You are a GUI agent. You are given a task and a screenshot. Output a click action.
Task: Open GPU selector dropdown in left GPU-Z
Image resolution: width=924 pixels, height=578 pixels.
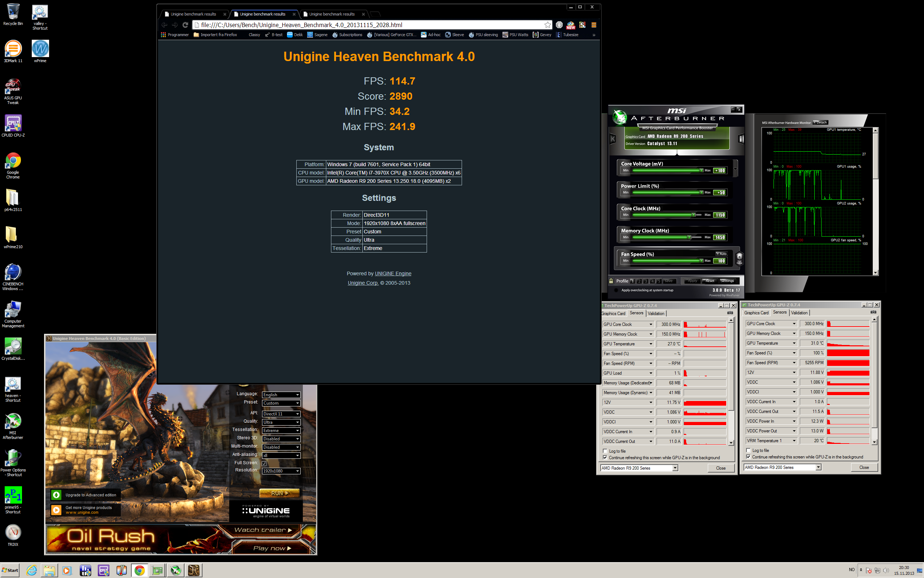(x=639, y=468)
